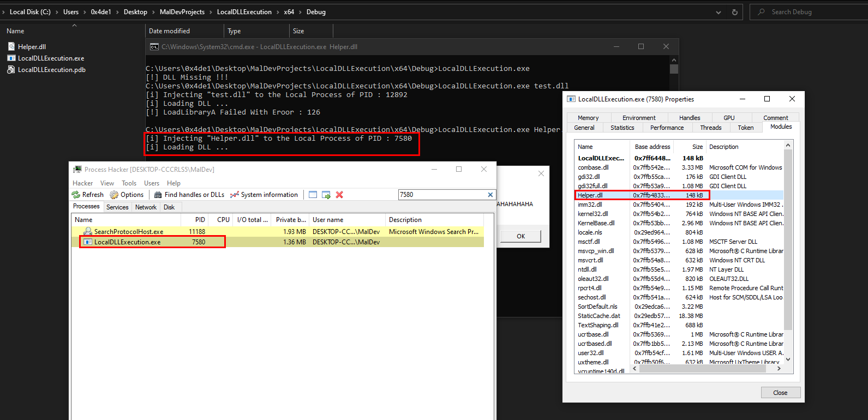Switch to the Services tab
The height and width of the screenshot is (420, 868).
click(x=117, y=207)
